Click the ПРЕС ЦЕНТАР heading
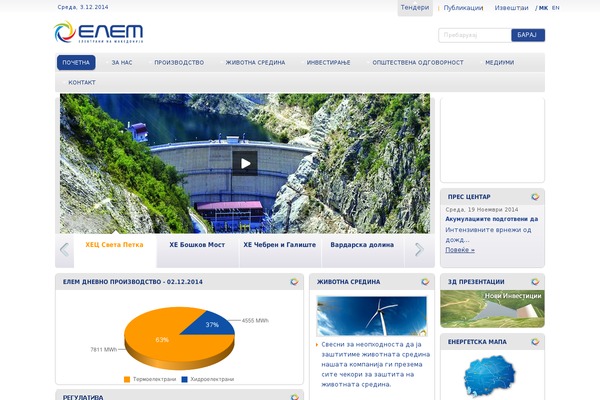This screenshot has height=400, width=600. click(469, 197)
